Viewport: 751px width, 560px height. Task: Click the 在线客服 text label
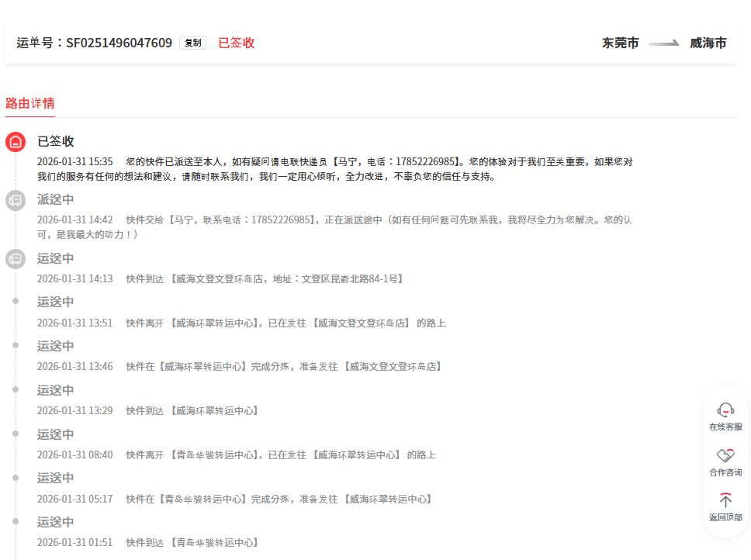click(x=725, y=427)
